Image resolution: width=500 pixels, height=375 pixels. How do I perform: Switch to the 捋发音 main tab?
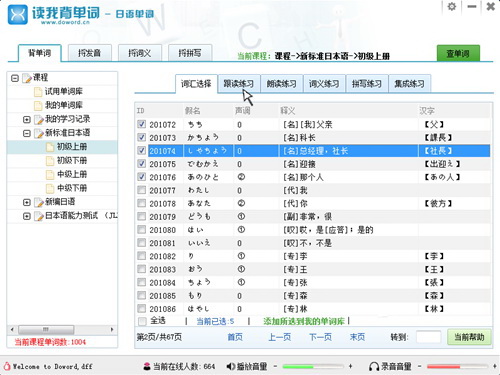point(90,53)
